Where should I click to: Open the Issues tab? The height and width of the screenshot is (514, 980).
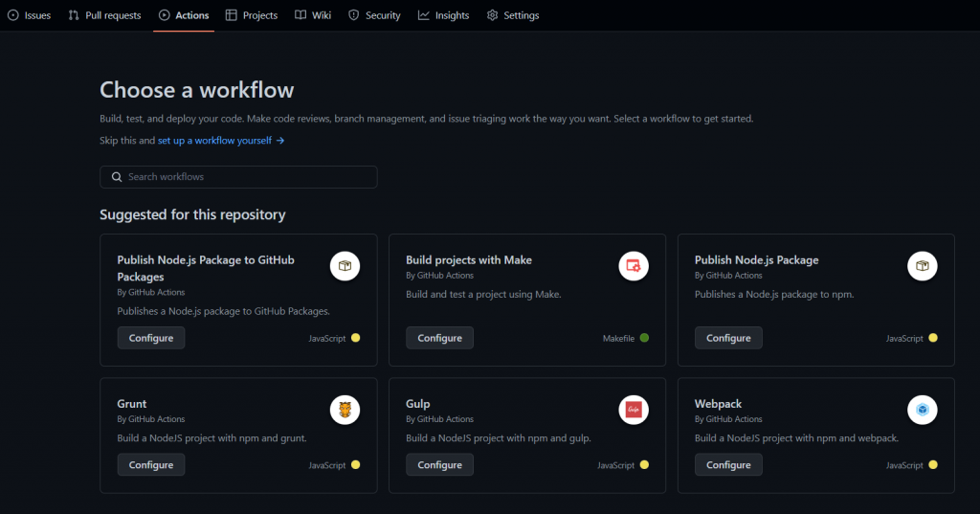tap(30, 15)
